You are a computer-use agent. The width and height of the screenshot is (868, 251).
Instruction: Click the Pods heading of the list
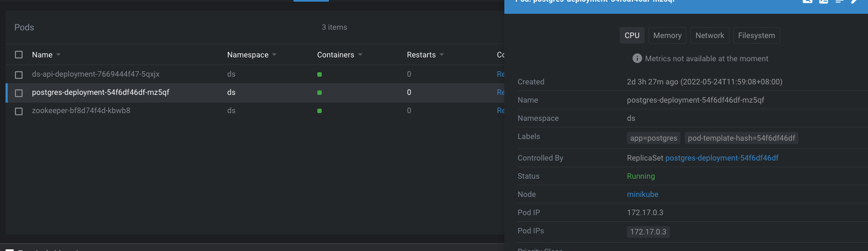24,27
